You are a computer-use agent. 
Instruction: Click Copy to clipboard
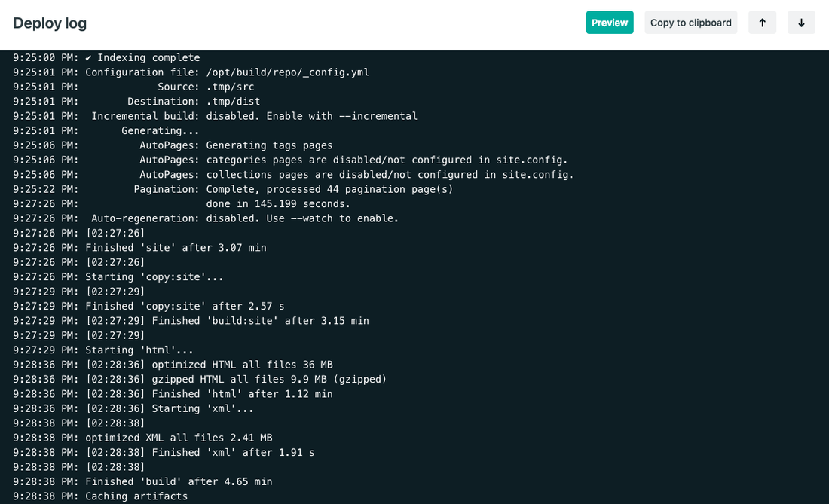tap(690, 23)
